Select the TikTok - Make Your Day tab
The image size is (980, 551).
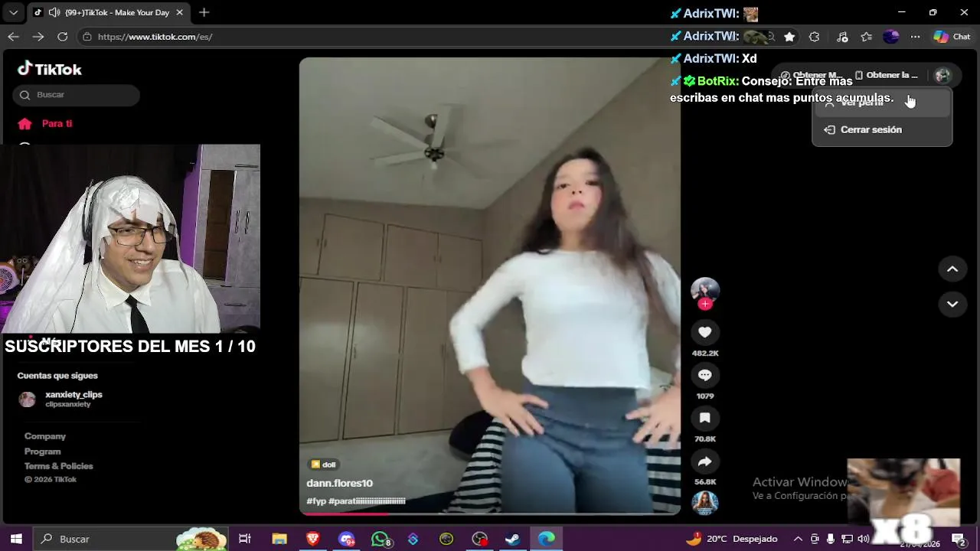108,12
